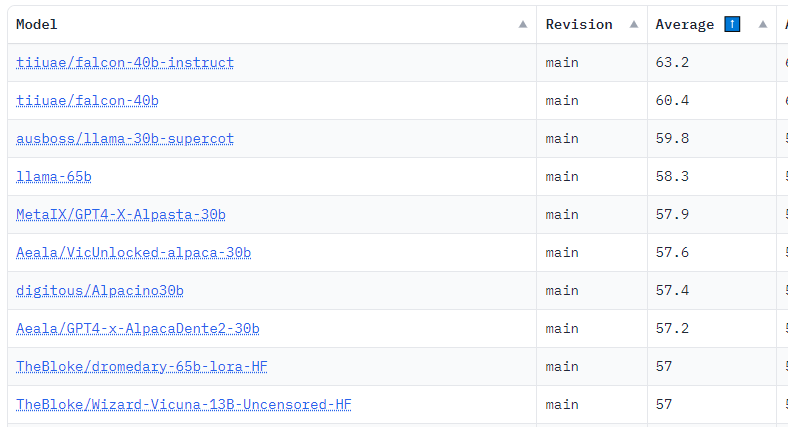
Task: Click the blue up-arrow emoji beside Average
Action: [x=732, y=25]
